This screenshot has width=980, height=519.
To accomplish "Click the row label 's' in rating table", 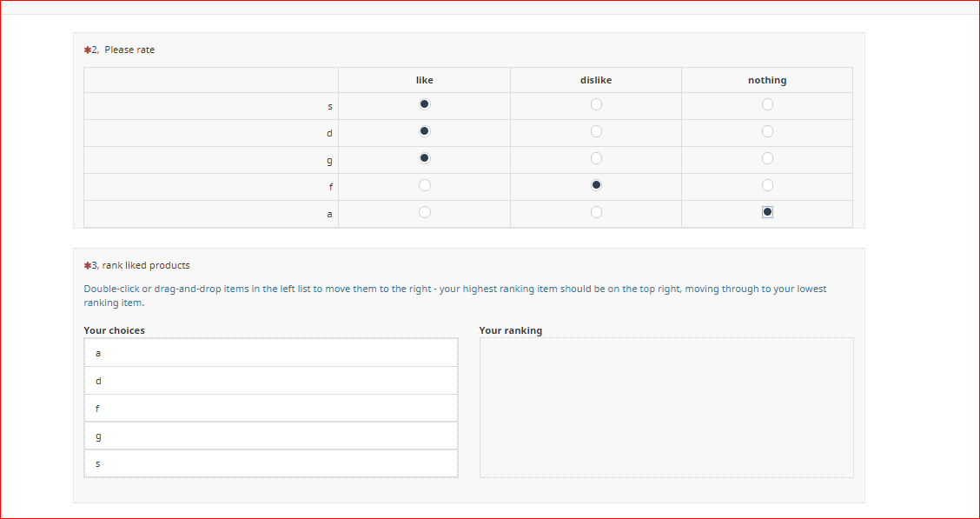I will tap(330, 106).
